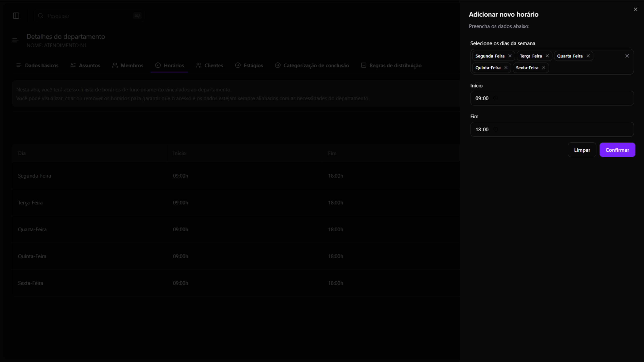
Task: Clear all selected weekdays
Action: click(x=627, y=56)
